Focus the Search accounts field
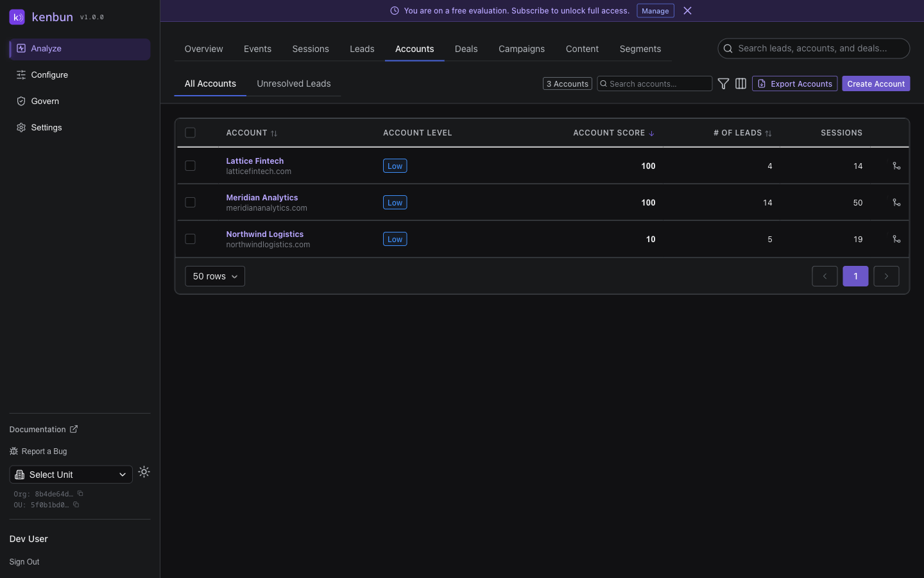Screen dimensions: 924x578 pos(654,83)
